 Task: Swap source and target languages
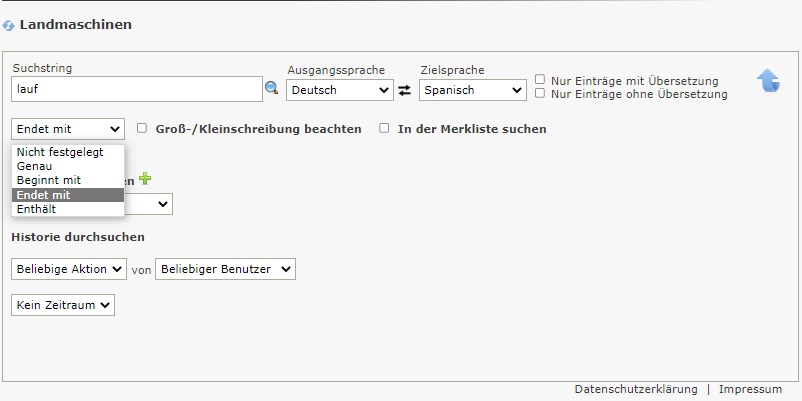404,90
